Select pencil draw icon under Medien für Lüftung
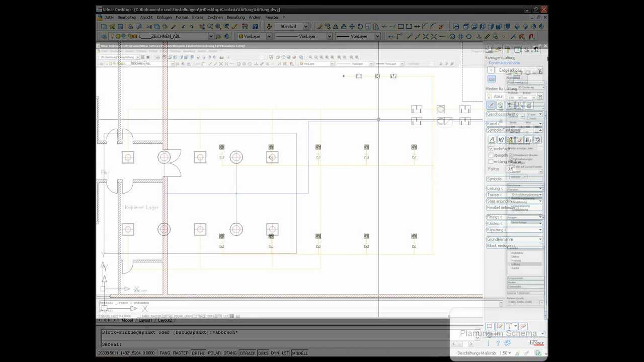This screenshot has width=644, height=362. [491, 105]
